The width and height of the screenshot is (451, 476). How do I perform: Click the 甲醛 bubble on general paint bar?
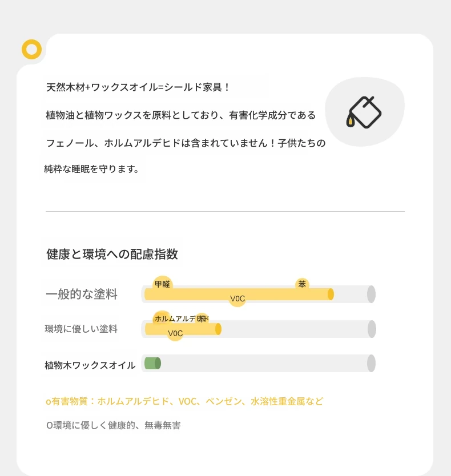coord(163,284)
